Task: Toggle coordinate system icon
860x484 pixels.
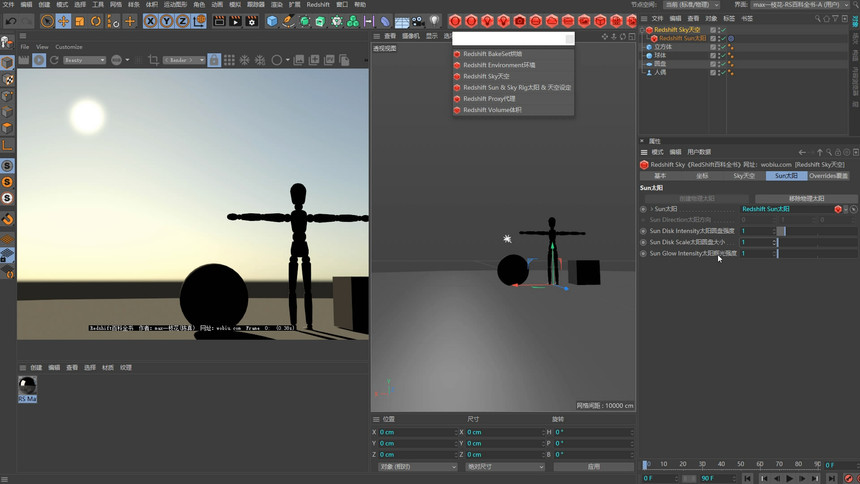Action: 200,21
